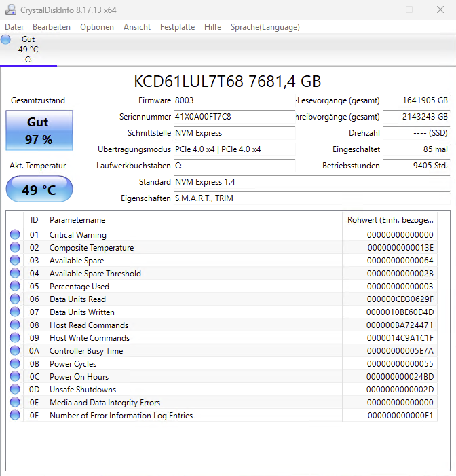This screenshot has height=476, width=456.
Task: Click raw value 000000000024BD
Action: (400, 377)
